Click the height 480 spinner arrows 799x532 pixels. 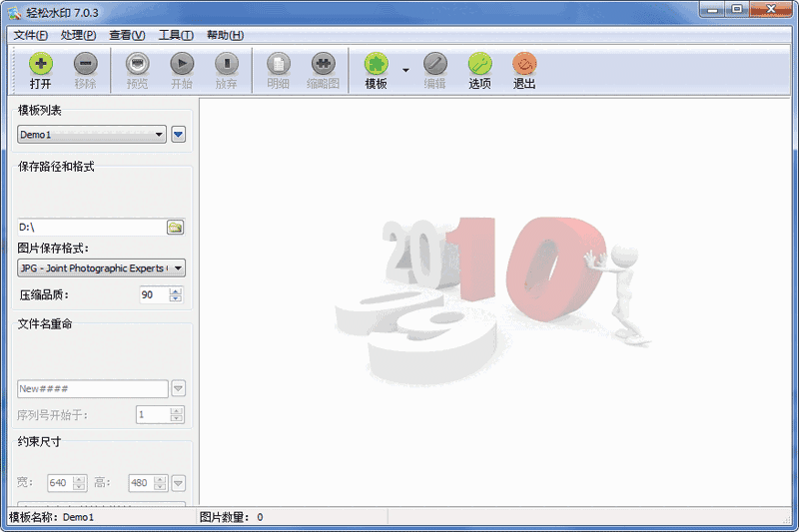point(160,483)
